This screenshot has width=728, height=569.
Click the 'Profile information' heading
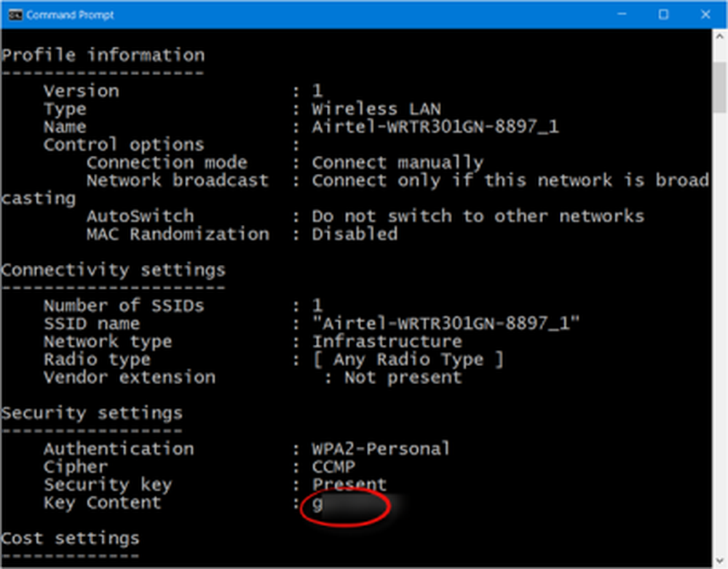pyautogui.click(x=103, y=55)
